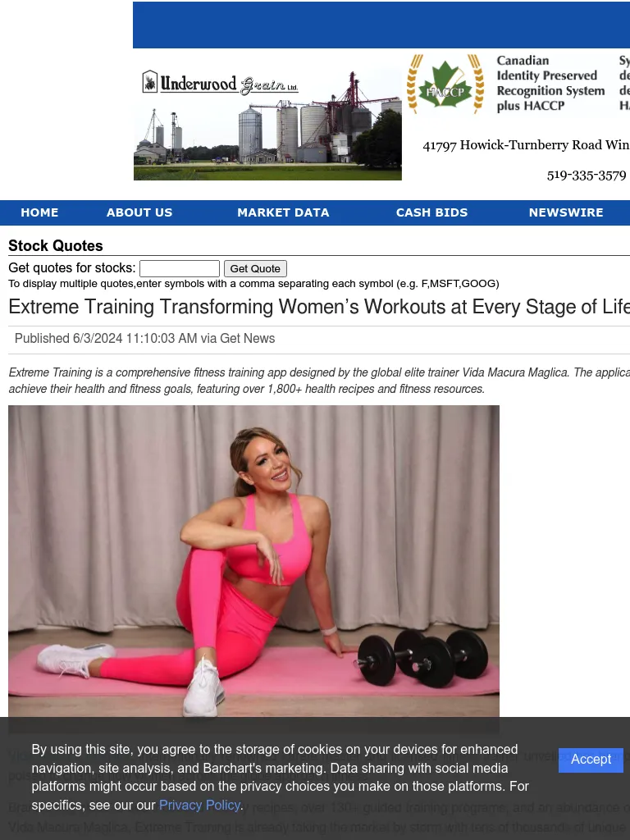Image resolution: width=630 pixels, height=840 pixels.
Task: Open the Privacy Policy link
Action: click(199, 806)
